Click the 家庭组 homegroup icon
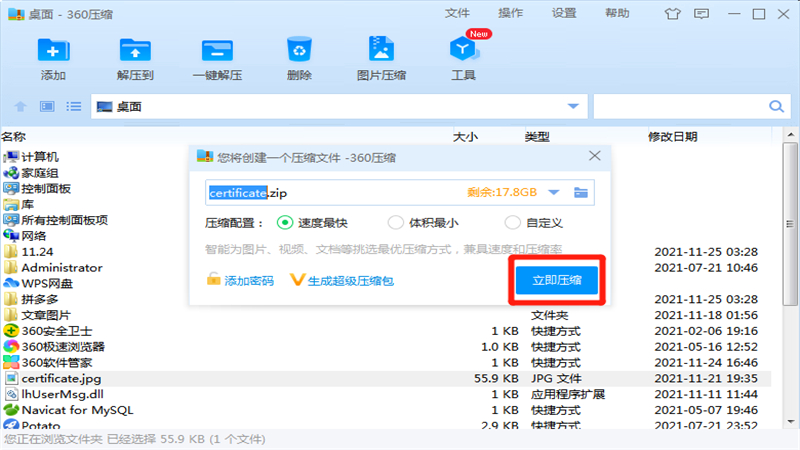 click(x=11, y=172)
